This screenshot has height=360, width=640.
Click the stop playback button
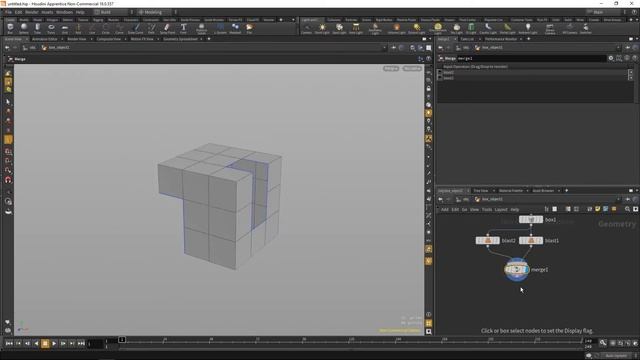tap(45, 344)
